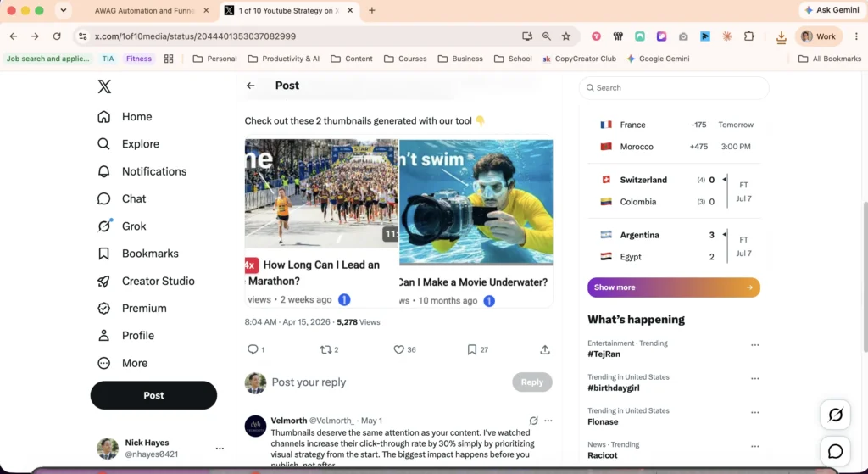Go to Home in X sidebar

[125, 117]
